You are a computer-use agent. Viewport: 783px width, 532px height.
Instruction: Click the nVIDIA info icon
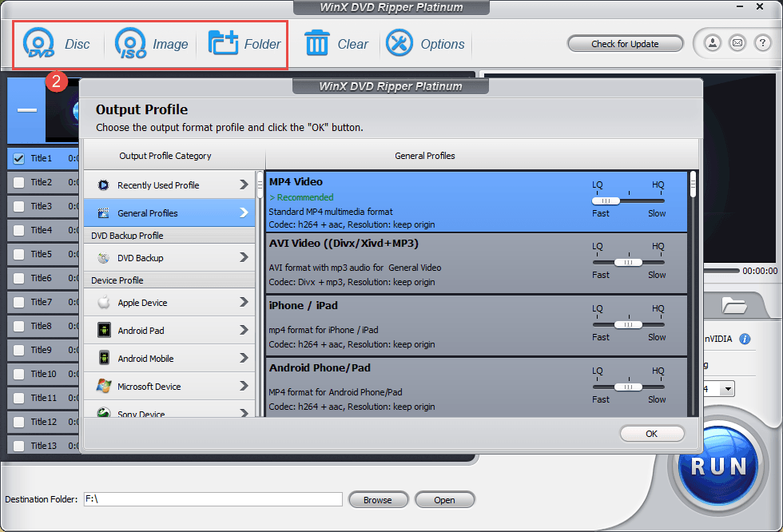(x=745, y=339)
